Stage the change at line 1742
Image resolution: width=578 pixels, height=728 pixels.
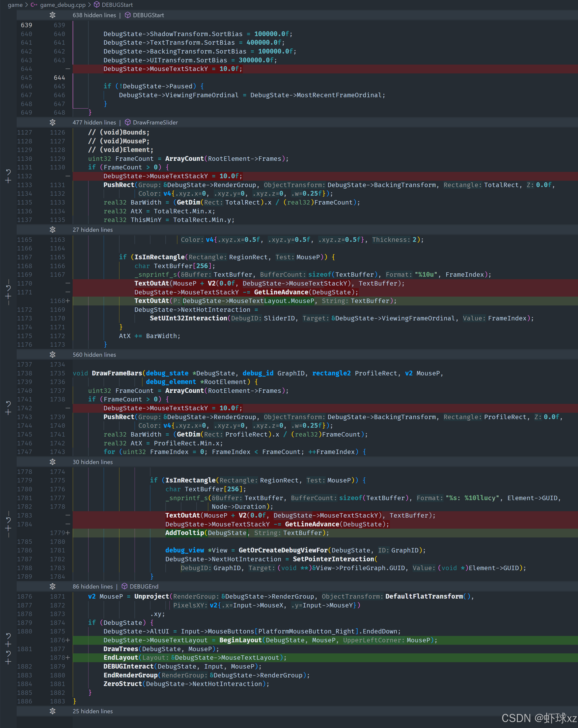(x=8, y=412)
